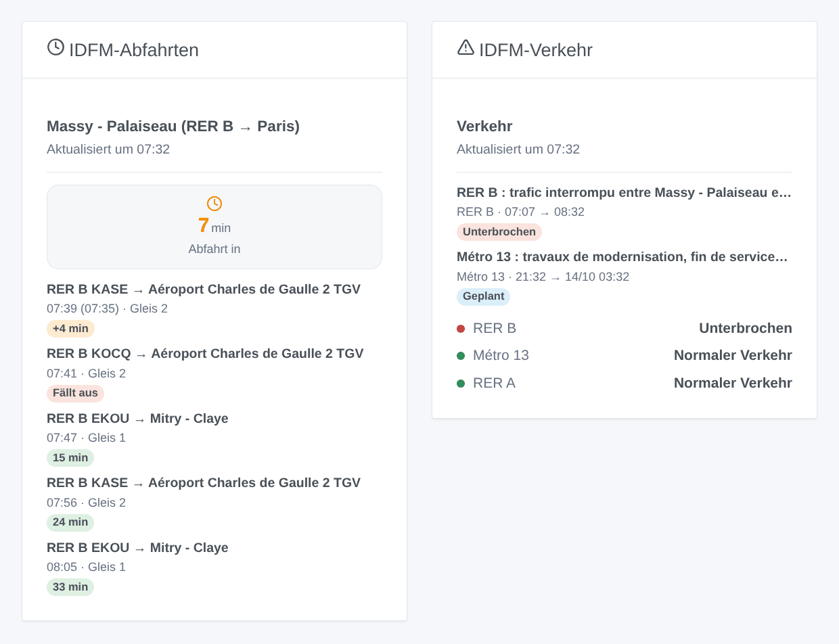Viewport: 839px width, 644px height.
Task: Click the Unterbrochen badge under RER B alert
Action: tap(499, 232)
